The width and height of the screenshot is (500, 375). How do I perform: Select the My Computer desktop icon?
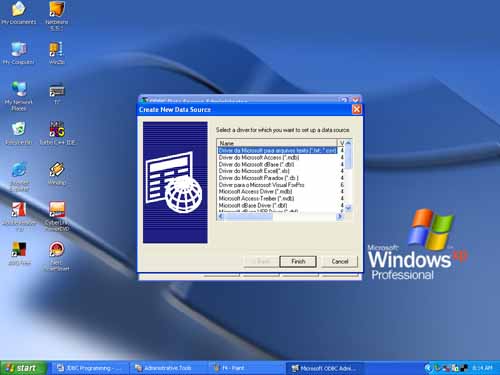pyautogui.click(x=19, y=53)
